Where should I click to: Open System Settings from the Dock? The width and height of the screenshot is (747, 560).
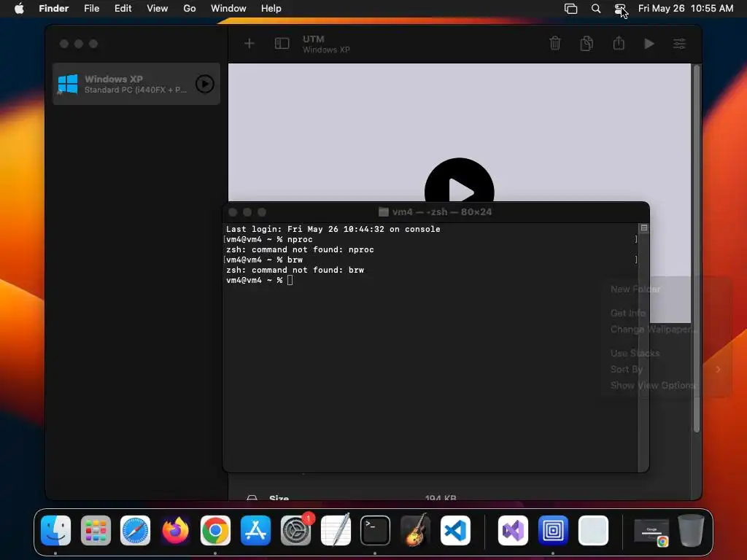tap(295, 530)
